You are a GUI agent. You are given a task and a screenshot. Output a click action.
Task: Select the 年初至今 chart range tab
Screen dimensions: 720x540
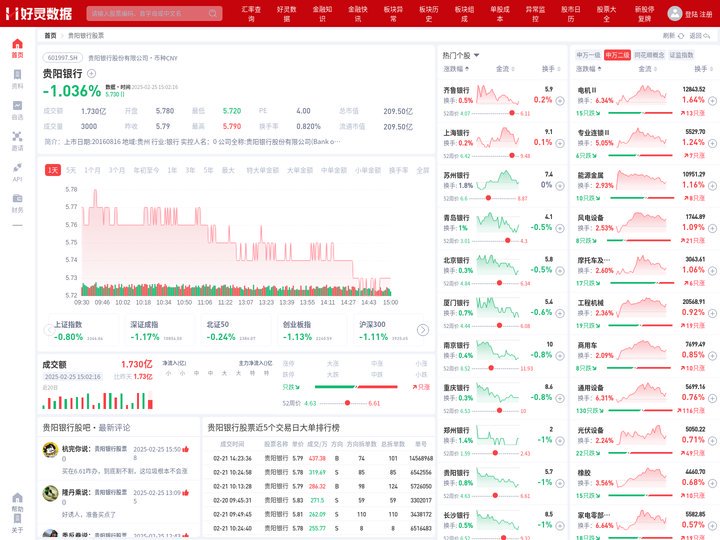[146, 170]
